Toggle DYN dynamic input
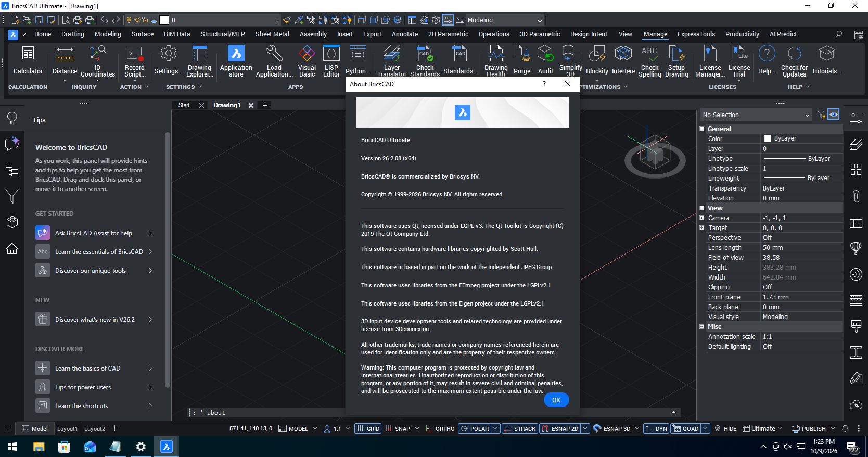868x457 pixels. click(x=656, y=429)
